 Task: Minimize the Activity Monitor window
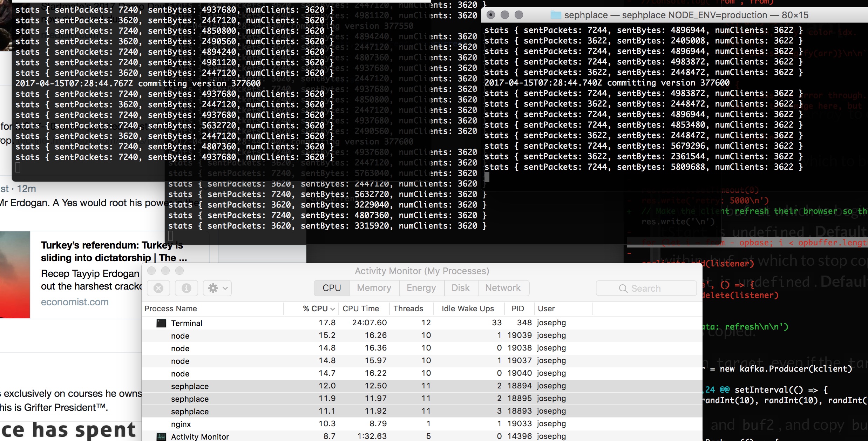pos(165,271)
